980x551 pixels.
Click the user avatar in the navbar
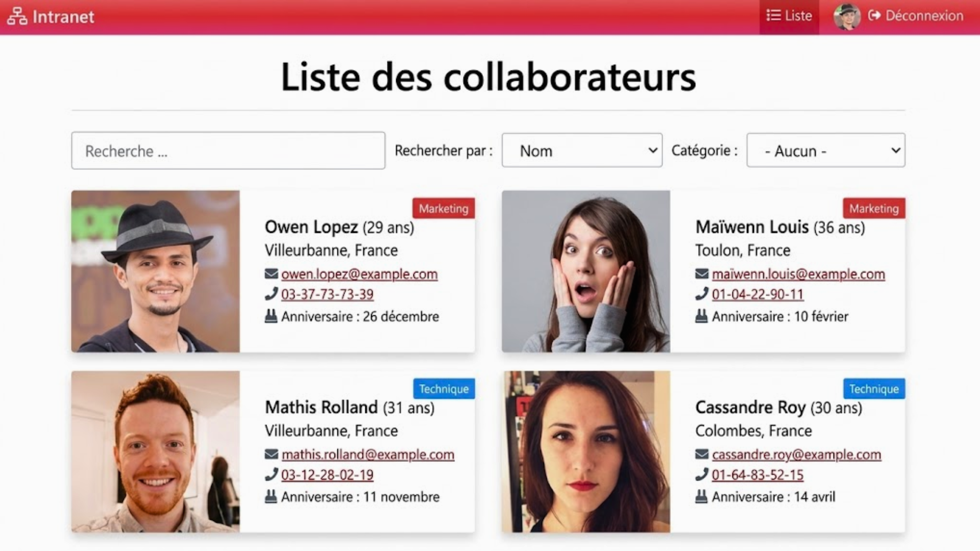(847, 16)
